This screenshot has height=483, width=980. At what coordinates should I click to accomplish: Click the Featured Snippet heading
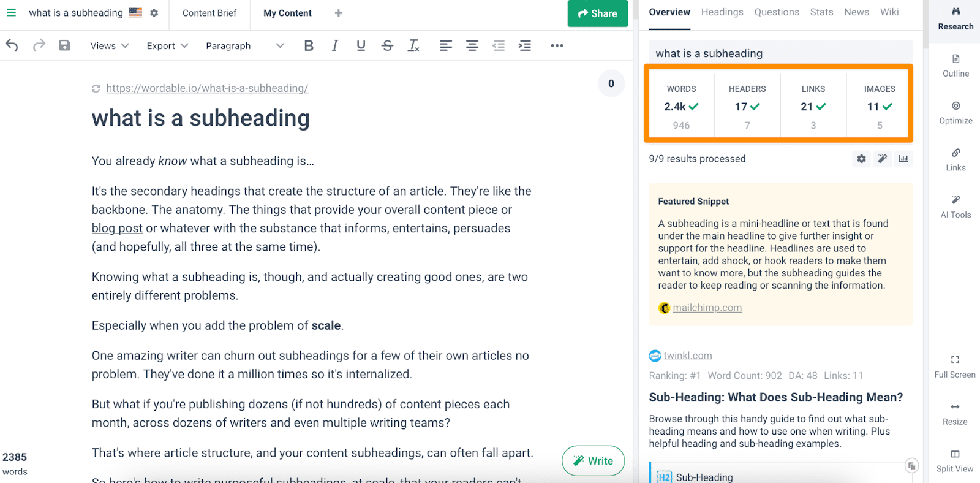point(693,201)
